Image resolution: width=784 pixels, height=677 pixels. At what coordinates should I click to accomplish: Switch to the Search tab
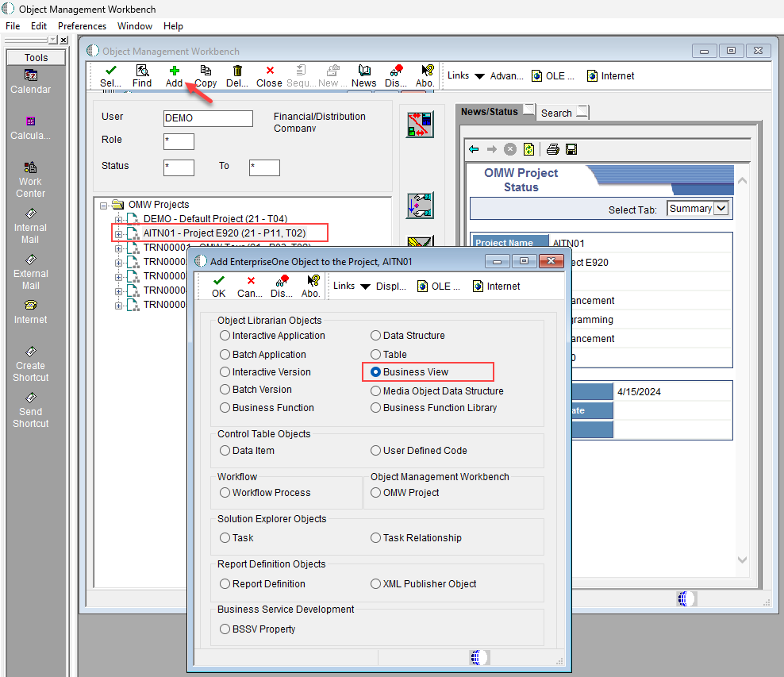(563, 113)
